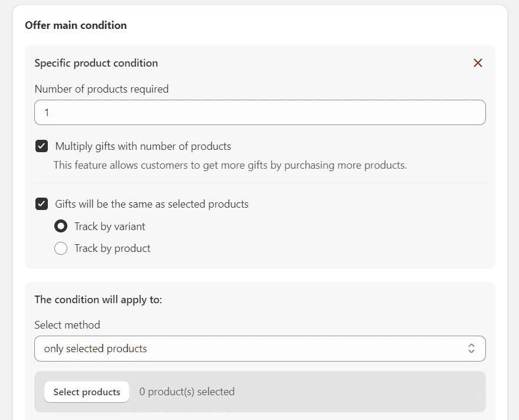Click the feature description help text

pos(230,165)
